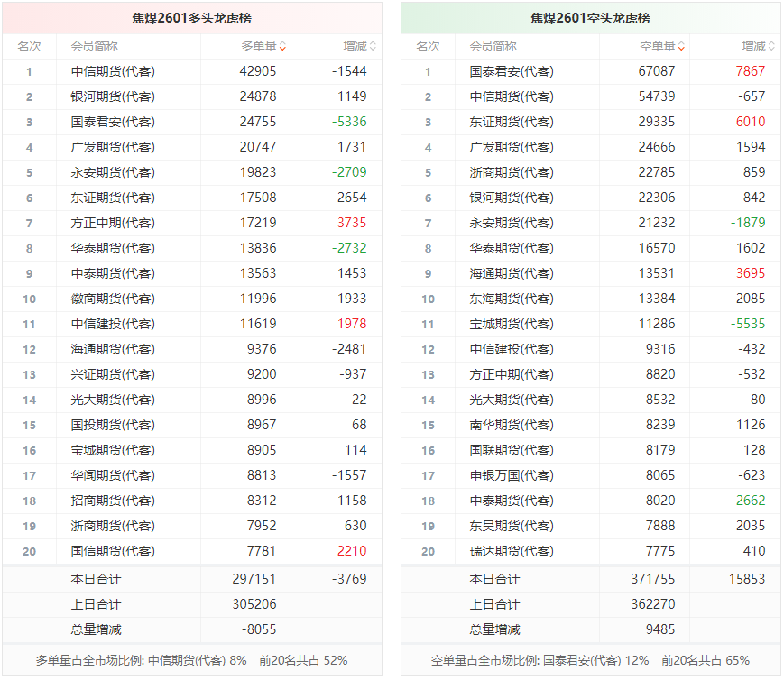Click 会员简称 header in short table

pyautogui.click(x=493, y=47)
